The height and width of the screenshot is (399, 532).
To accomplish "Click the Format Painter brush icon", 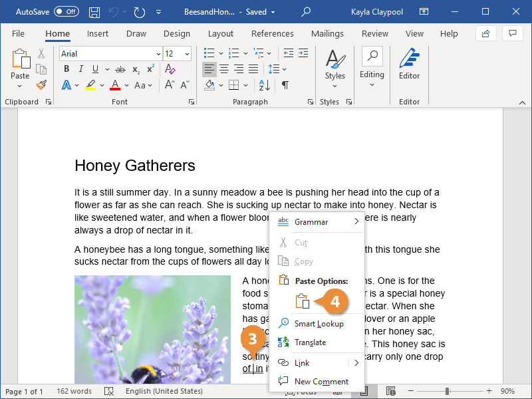I will tap(41, 84).
